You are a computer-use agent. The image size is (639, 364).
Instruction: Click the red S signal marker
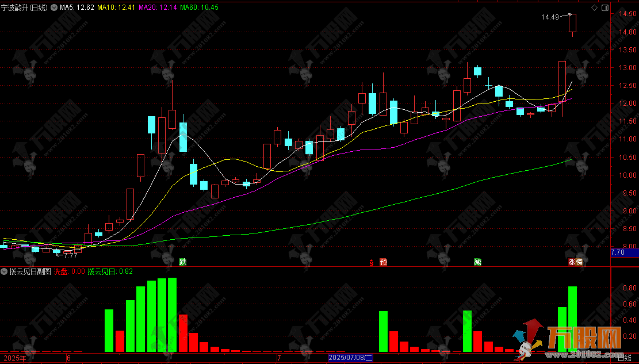(x=371, y=262)
